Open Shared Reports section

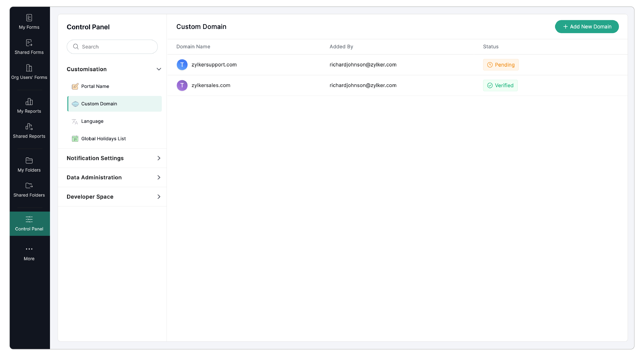[29, 130]
